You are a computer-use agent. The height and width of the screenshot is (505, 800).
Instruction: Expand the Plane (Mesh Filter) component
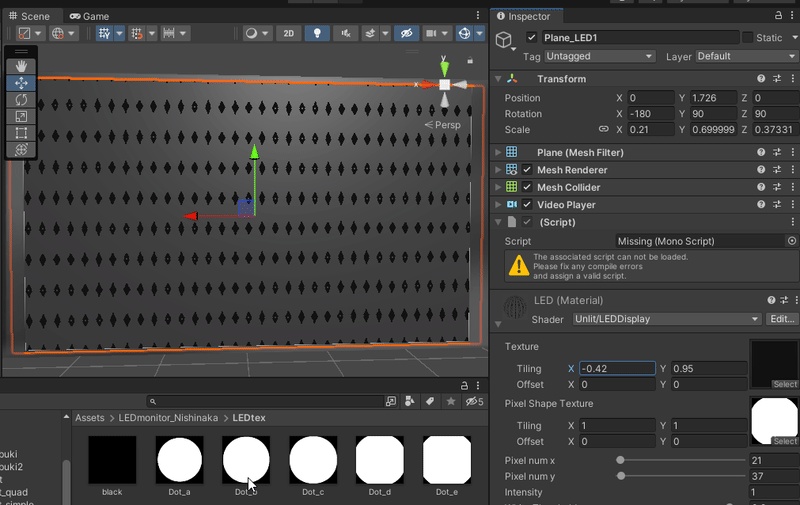point(498,153)
